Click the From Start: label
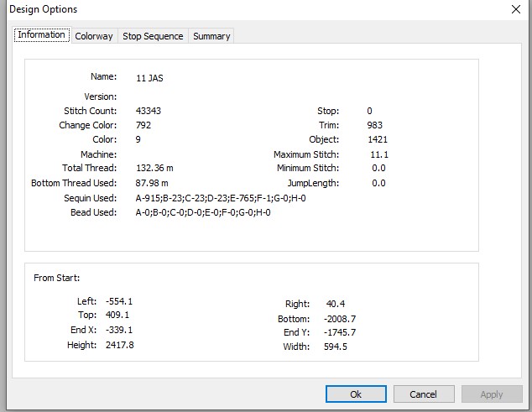 (x=57, y=278)
